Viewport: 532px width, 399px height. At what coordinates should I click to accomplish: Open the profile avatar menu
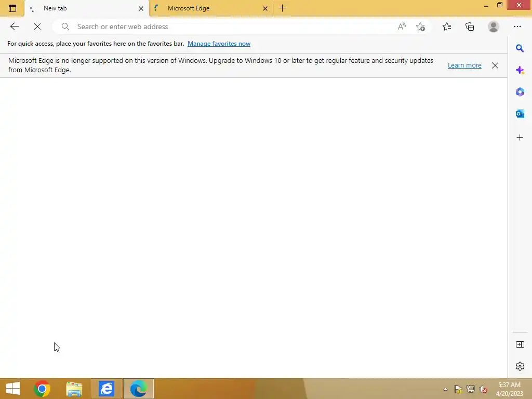coord(494,26)
